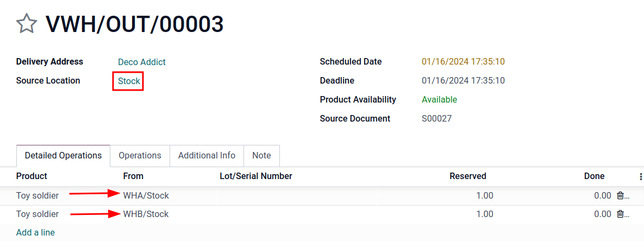Image resolution: width=644 pixels, height=248 pixels.
Task: Open the Additional Info tab
Action: tap(207, 156)
